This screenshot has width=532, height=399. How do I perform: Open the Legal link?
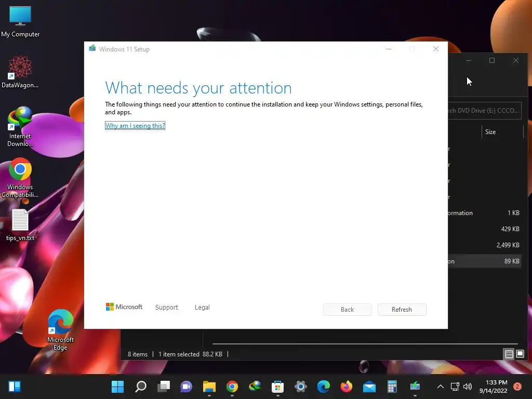coord(202,308)
